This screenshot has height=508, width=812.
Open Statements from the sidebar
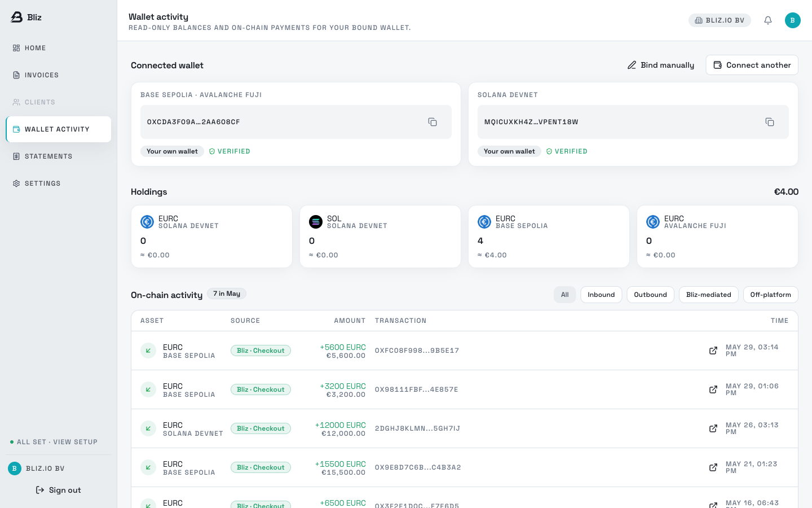tap(58, 156)
